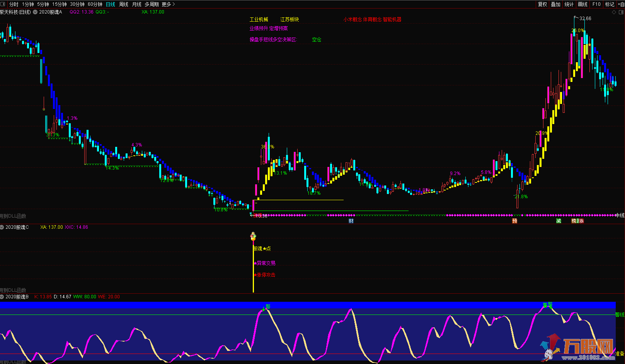Open the 2020股魂B indicator dropdown arrow
This screenshot has width=625, height=364.
click(x=2, y=297)
